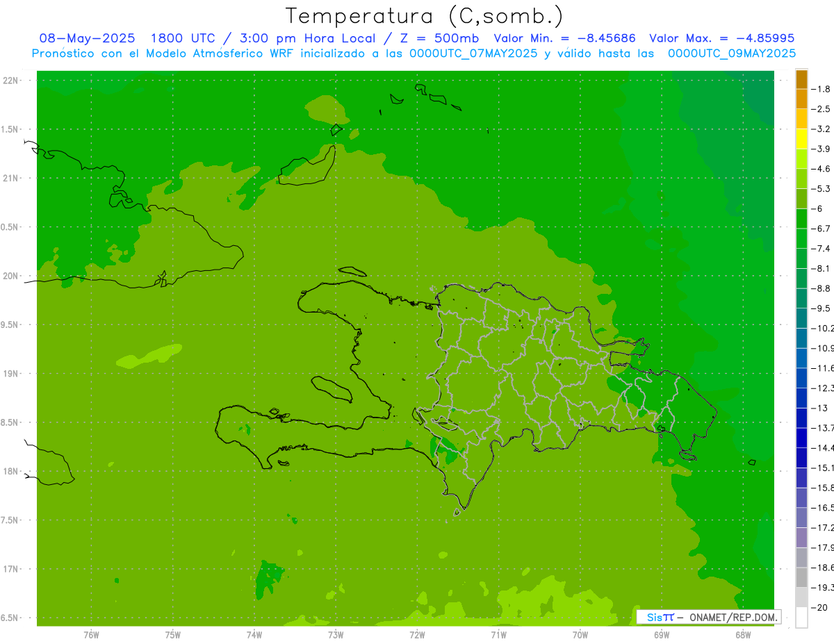Click the '-11.6' colorbar value

[x=824, y=368]
